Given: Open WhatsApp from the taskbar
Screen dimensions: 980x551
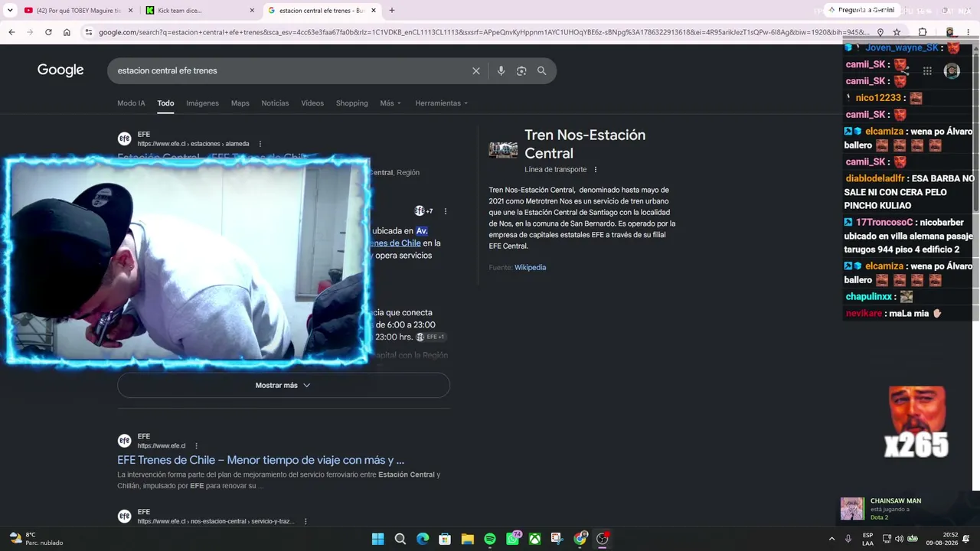Looking at the screenshot, I should pyautogui.click(x=513, y=539).
